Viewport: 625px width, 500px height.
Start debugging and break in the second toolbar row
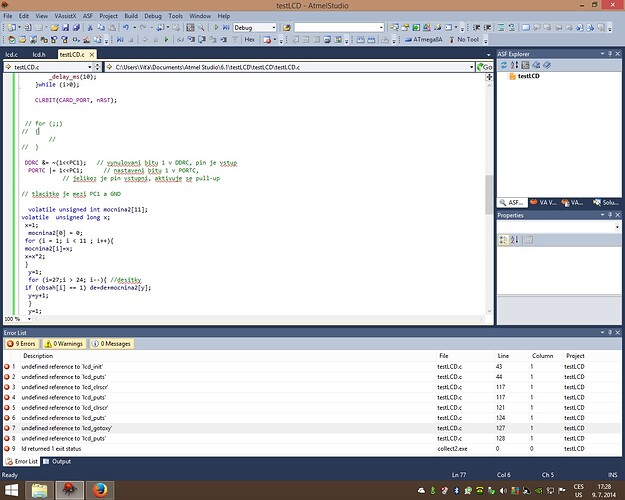120,39
